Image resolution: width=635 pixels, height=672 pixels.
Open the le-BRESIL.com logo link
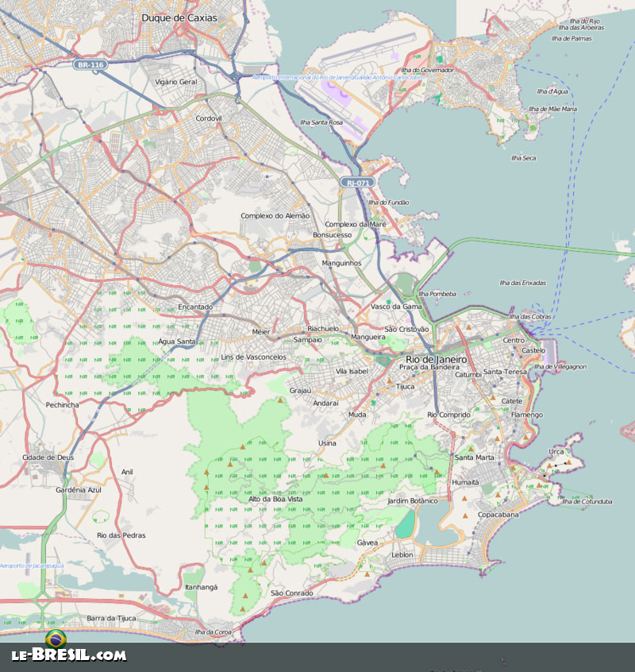click(68, 656)
